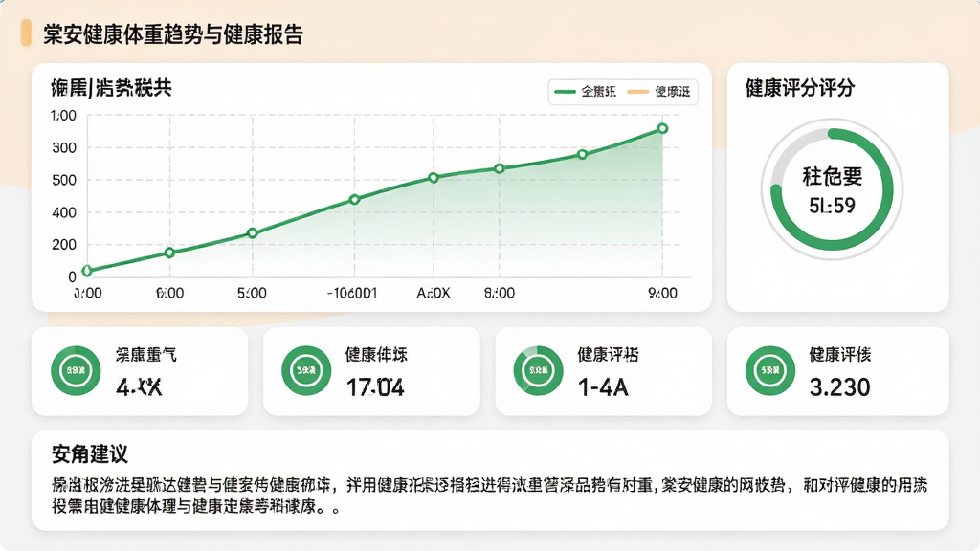Select the chart data point above 6:00

169,253
